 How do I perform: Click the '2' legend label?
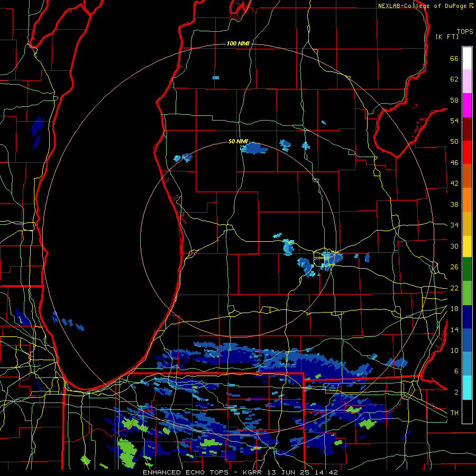click(x=456, y=392)
